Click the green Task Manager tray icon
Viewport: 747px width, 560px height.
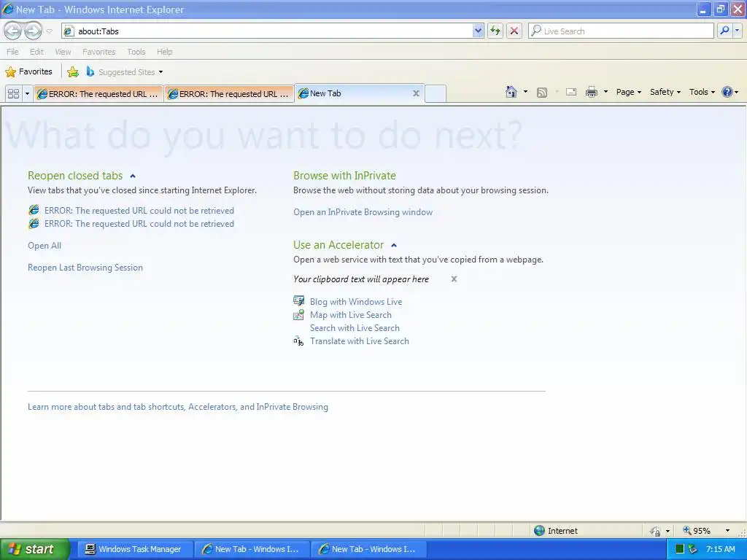680,549
